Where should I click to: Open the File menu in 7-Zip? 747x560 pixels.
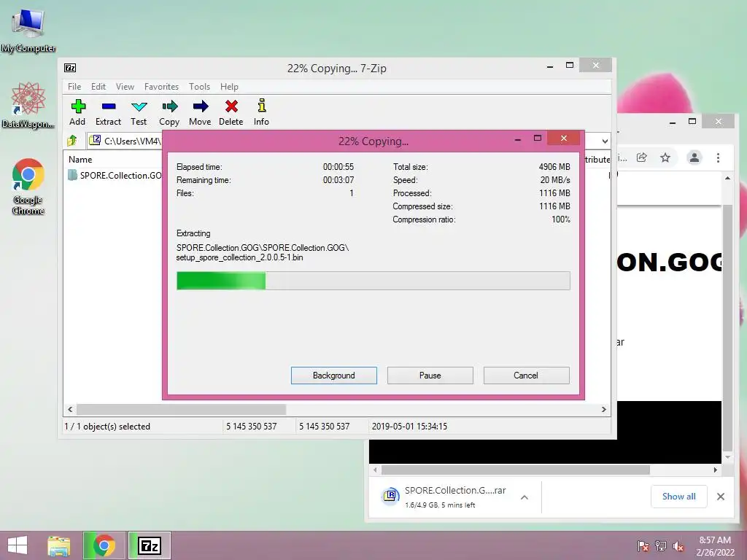click(x=74, y=87)
